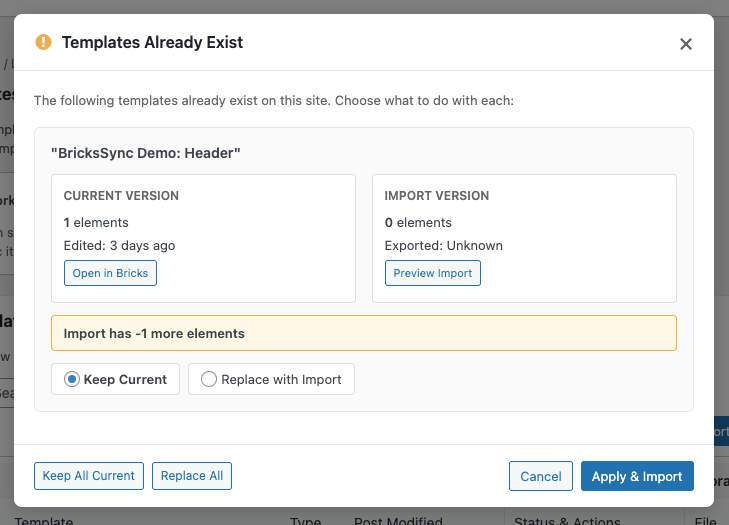The height and width of the screenshot is (525, 729).
Task: Click the "Import has -1 more elements" notice
Action: point(154,333)
